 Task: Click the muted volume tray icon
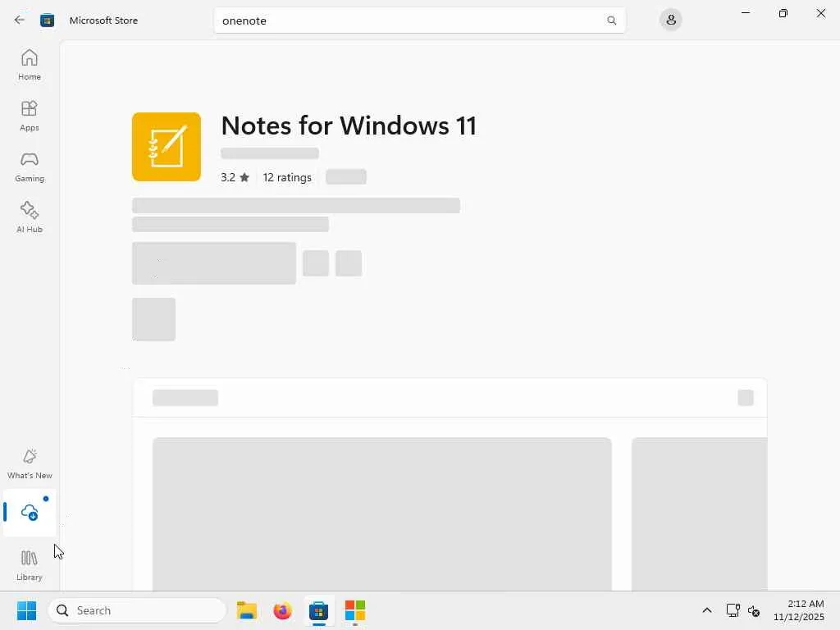(754, 610)
